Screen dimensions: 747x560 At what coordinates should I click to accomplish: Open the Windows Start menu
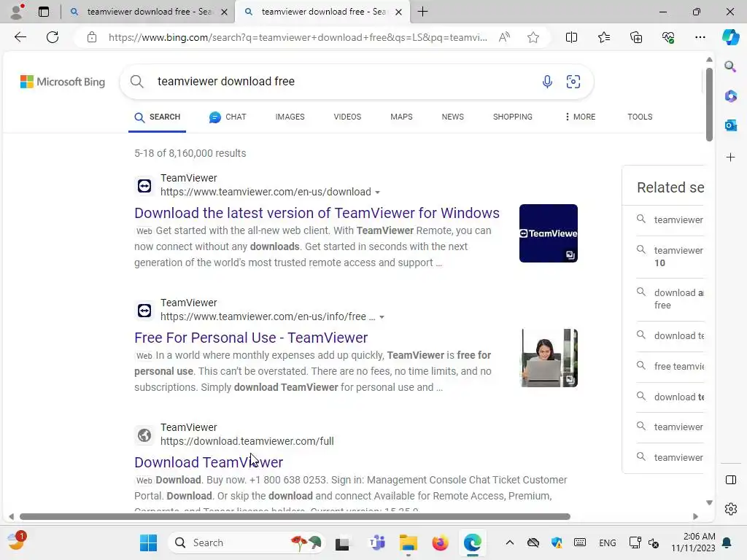pos(148,542)
